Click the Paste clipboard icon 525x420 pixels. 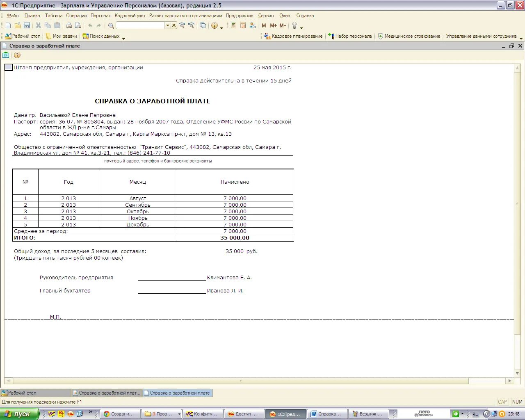(x=57, y=25)
